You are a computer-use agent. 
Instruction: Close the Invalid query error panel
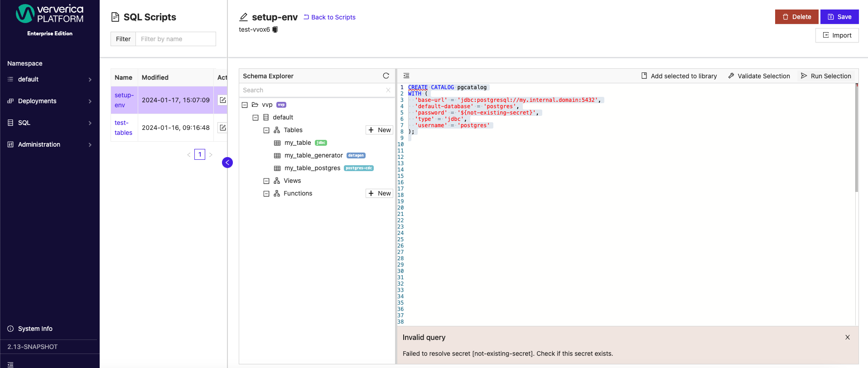848,337
